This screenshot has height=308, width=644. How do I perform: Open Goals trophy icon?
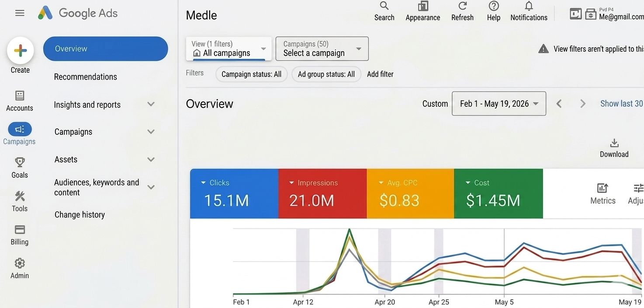coord(20,163)
